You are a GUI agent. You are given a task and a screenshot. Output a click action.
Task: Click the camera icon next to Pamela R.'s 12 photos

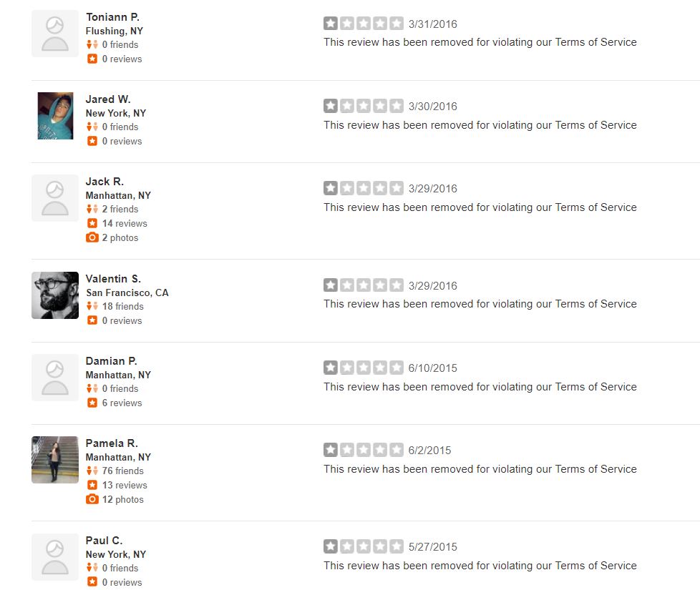(x=92, y=499)
